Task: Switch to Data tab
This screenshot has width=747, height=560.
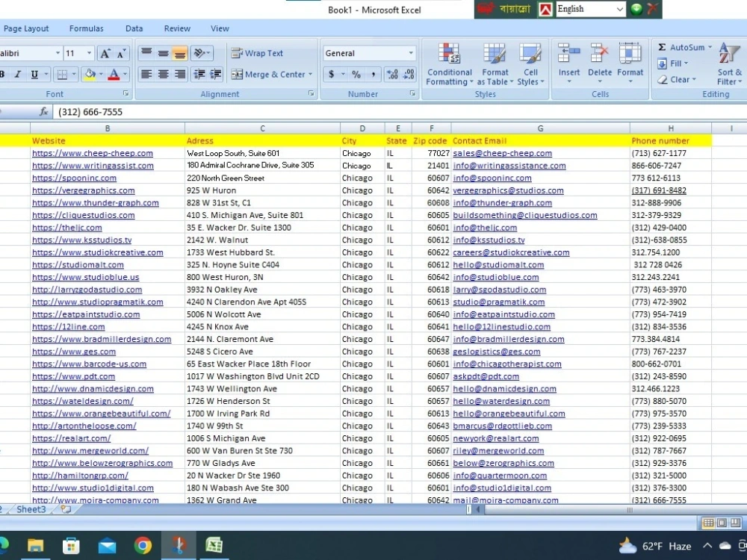Action: tap(134, 28)
